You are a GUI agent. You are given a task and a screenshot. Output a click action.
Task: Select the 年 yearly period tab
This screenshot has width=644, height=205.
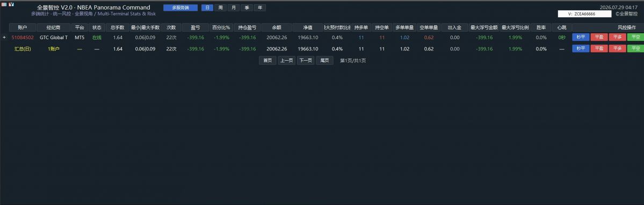pos(259,8)
